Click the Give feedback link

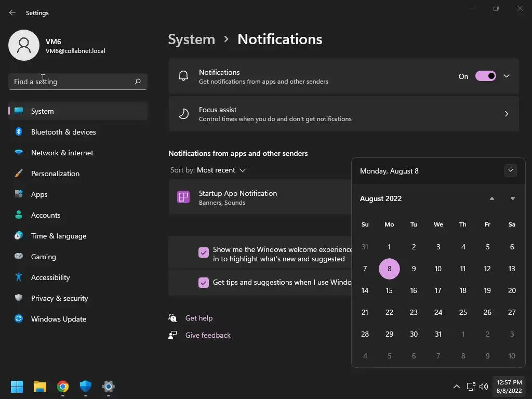pos(208,335)
